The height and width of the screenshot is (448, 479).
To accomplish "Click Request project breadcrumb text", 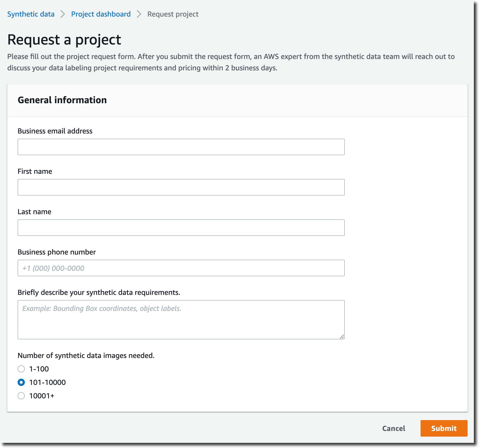I will point(173,14).
